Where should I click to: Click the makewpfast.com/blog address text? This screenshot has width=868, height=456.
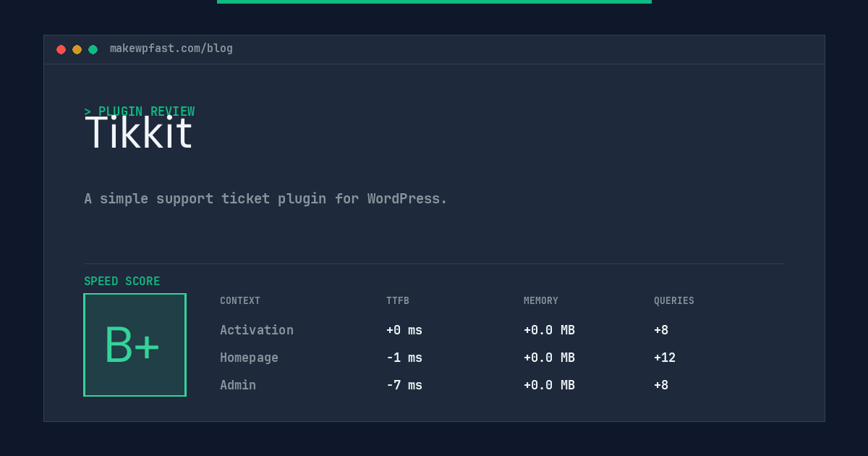coord(171,48)
